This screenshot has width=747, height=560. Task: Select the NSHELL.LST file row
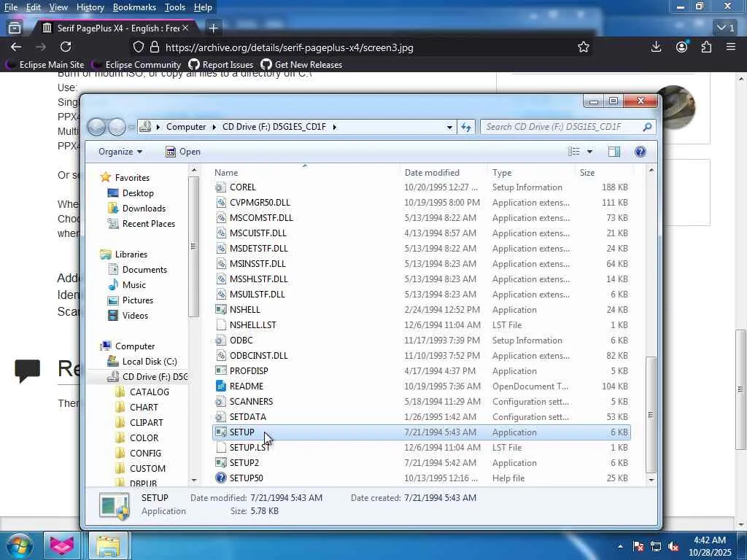click(x=422, y=324)
